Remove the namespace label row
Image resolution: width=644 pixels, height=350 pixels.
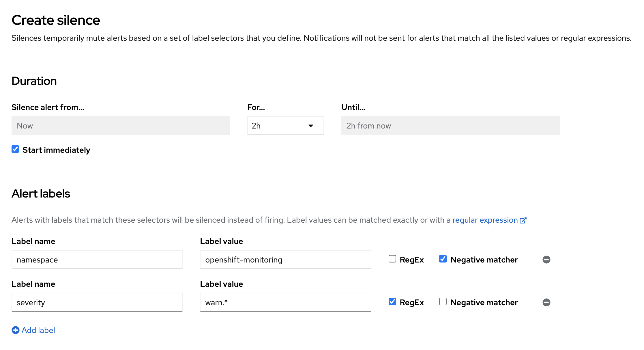pyautogui.click(x=546, y=260)
